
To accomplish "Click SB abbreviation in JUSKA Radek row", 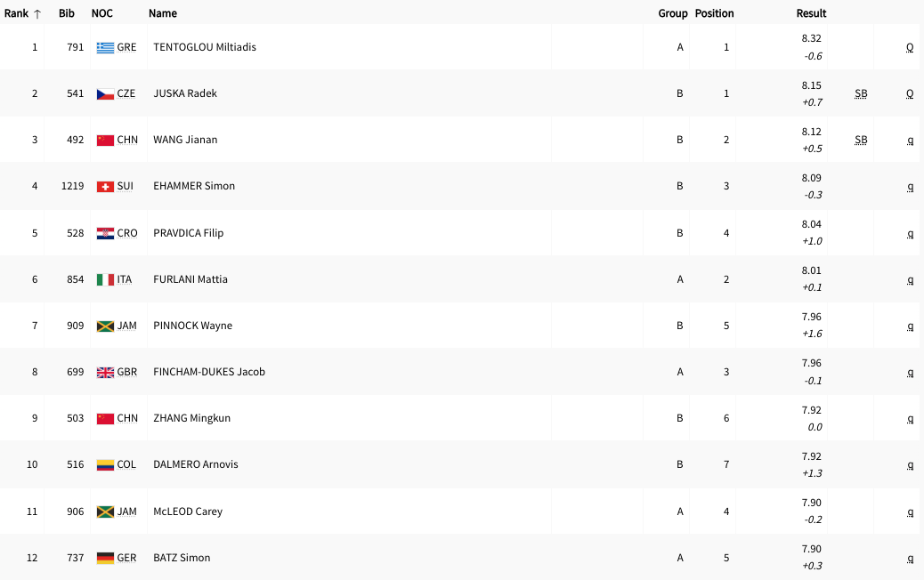I will [x=861, y=93].
